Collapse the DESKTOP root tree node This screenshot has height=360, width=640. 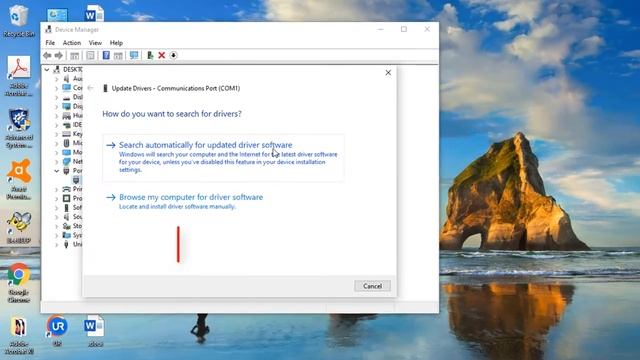[47, 69]
